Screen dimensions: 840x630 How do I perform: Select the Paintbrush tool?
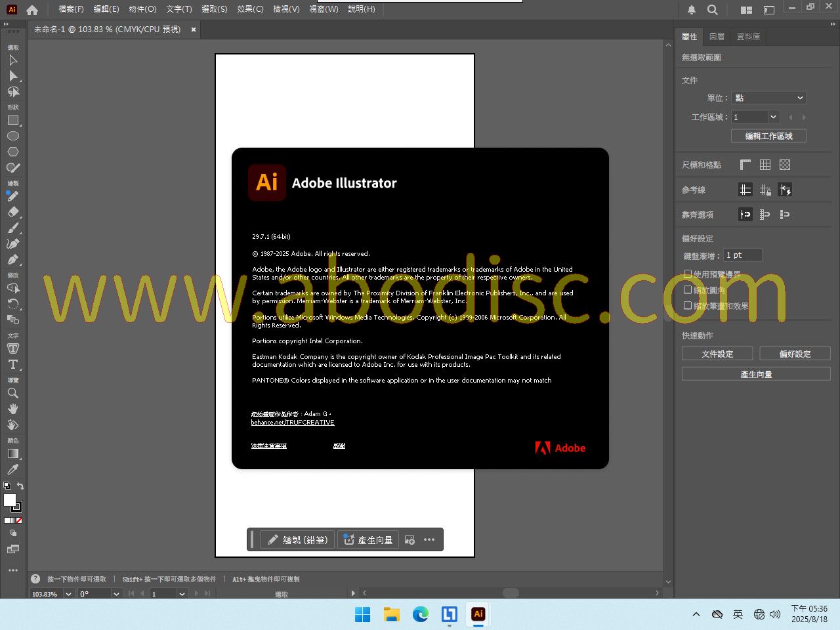coord(12,228)
